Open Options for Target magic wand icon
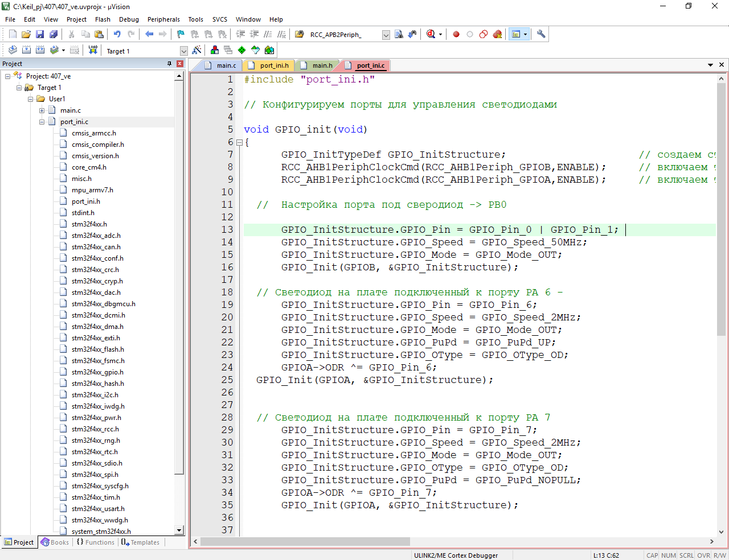 tap(196, 50)
